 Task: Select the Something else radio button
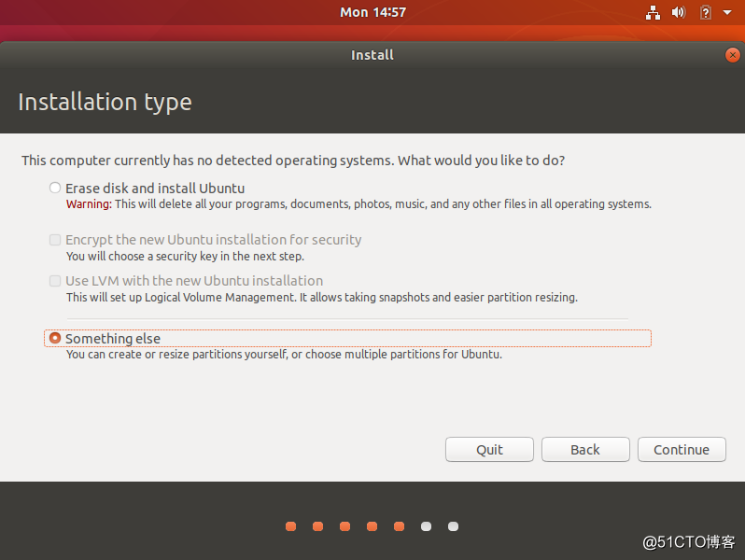coord(55,338)
